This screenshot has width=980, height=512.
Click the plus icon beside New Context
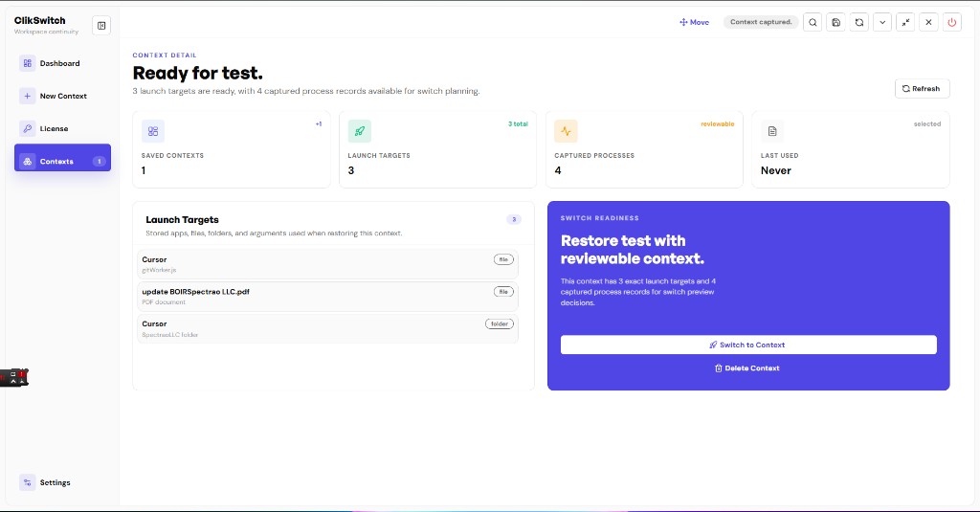coord(27,96)
